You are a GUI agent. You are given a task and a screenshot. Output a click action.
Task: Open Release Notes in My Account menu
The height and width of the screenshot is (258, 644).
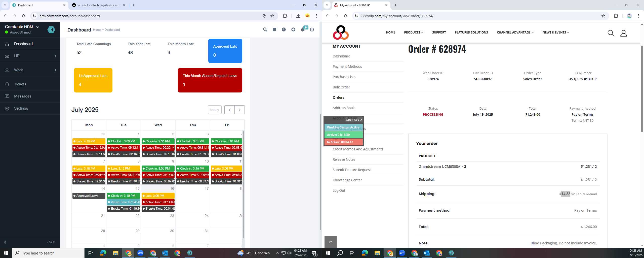pos(344,159)
